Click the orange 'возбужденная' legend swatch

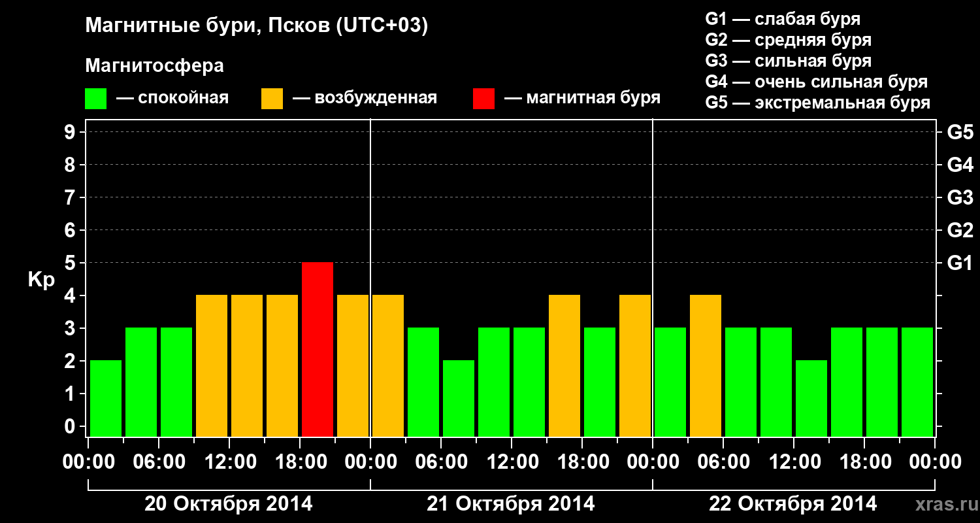click(272, 99)
